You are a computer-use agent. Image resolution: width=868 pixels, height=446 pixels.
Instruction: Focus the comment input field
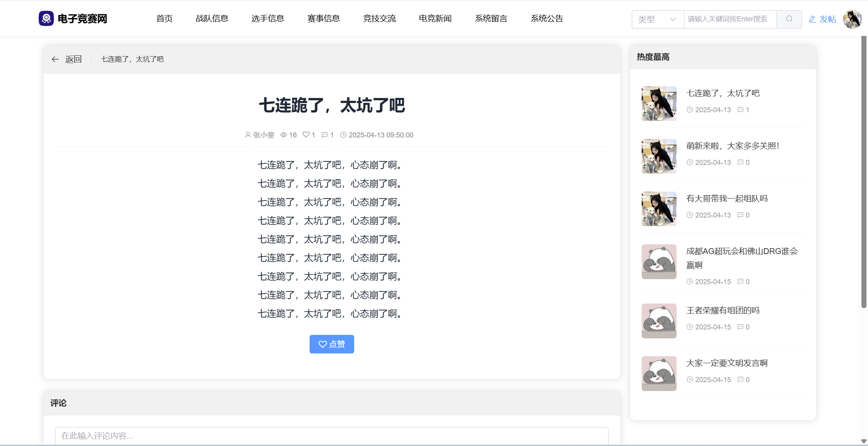[332, 436]
